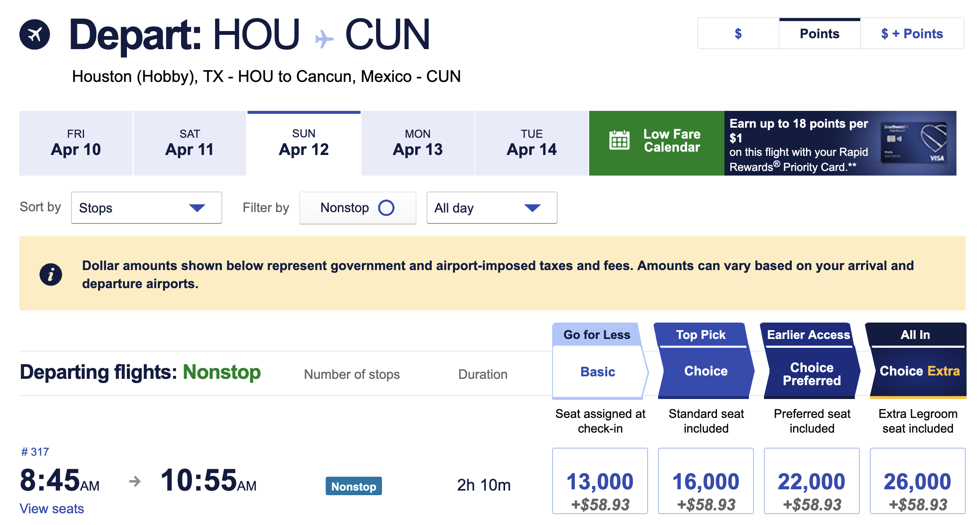Image resolution: width=980 pixels, height=525 pixels.
Task: Click the small airplane between HOU and CUN
Action: (324, 38)
